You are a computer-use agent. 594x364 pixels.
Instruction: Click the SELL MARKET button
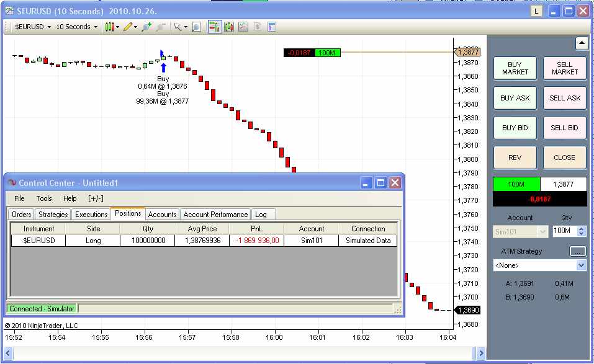[564, 68]
